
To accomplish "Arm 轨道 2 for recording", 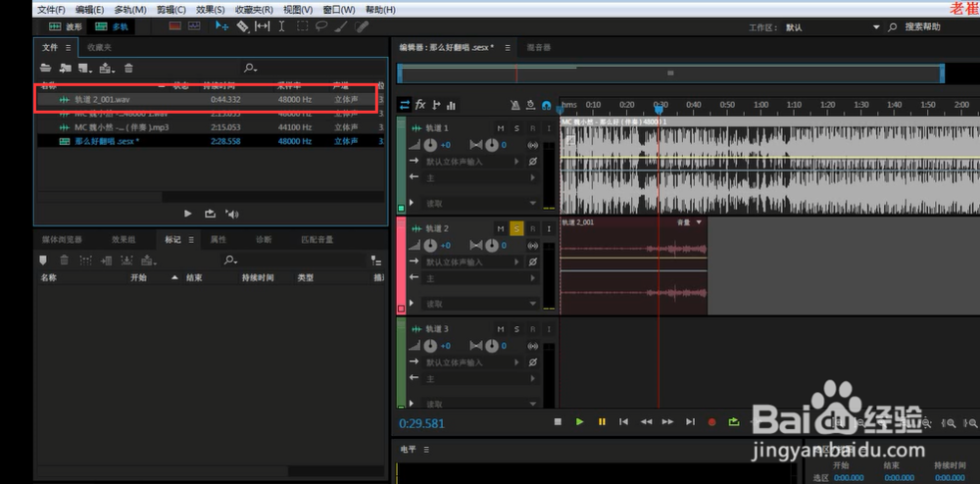I will coord(532,228).
